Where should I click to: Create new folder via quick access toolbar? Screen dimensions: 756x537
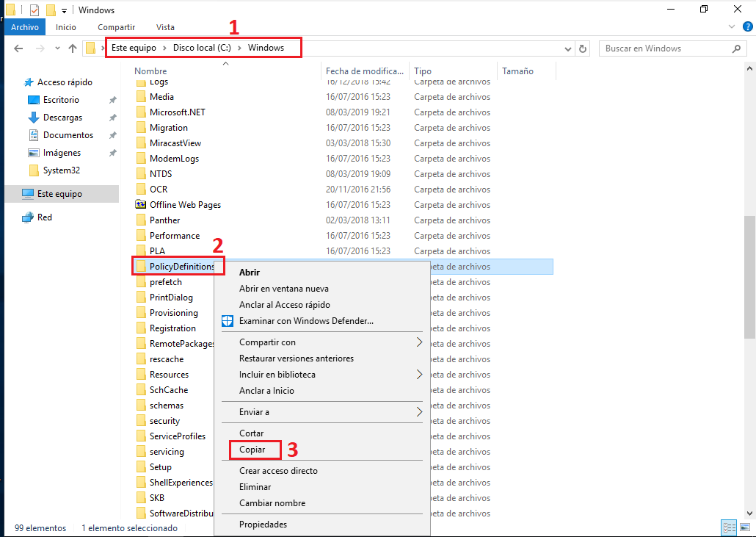50,10
